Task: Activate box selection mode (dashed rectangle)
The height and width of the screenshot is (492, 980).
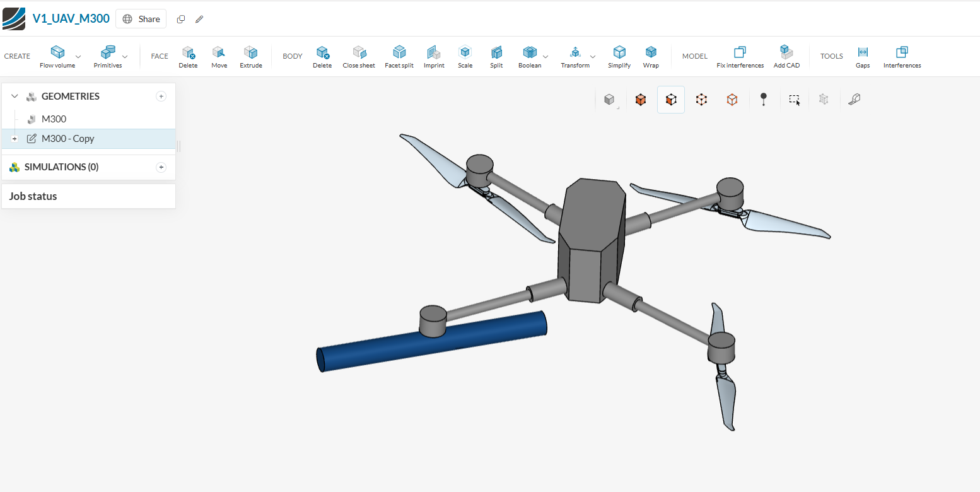Action: point(794,100)
